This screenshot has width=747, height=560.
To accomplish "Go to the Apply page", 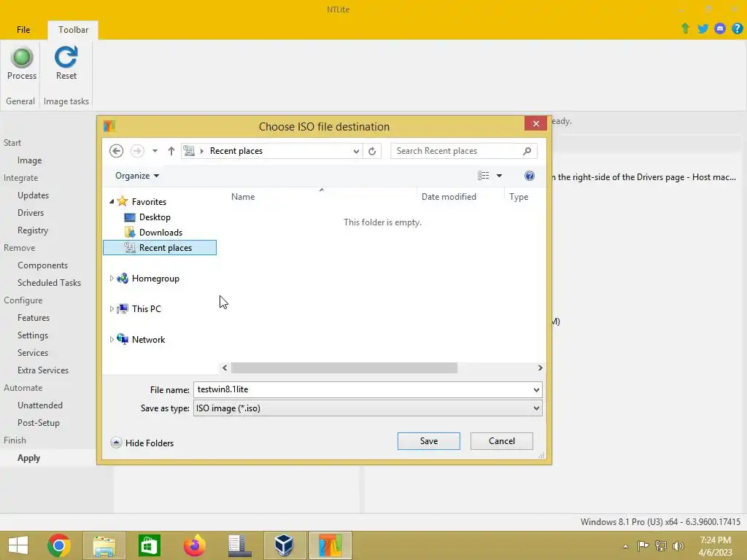I will 28,458.
